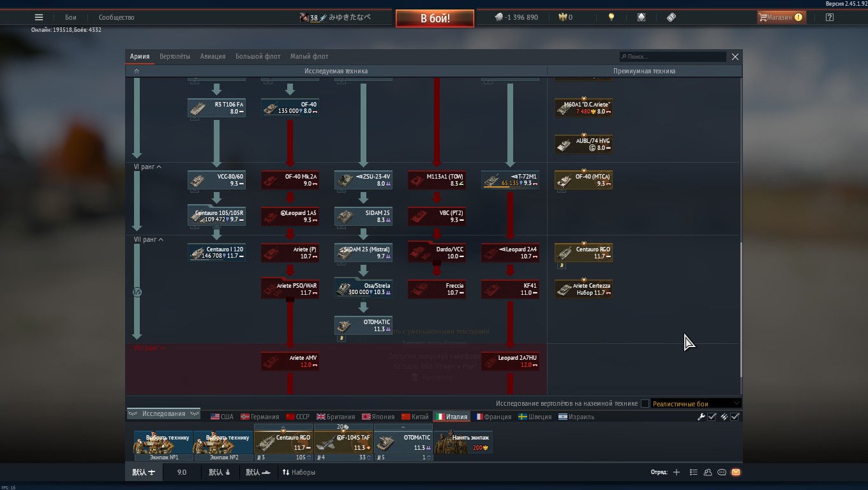Select the M113A1 (TOW) vehicle
Image resolution: width=868 pixels, height=490 pixels.
coord(437,180)
